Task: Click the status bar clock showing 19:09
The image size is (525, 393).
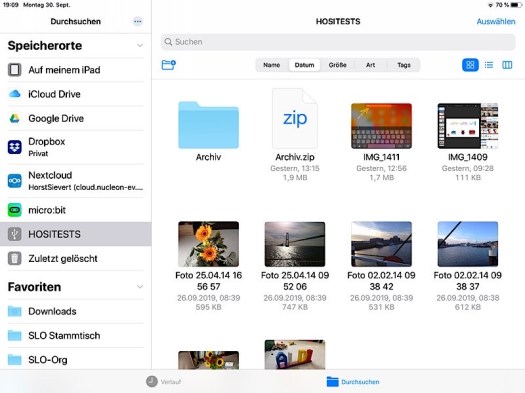Action: click(10, 5)
